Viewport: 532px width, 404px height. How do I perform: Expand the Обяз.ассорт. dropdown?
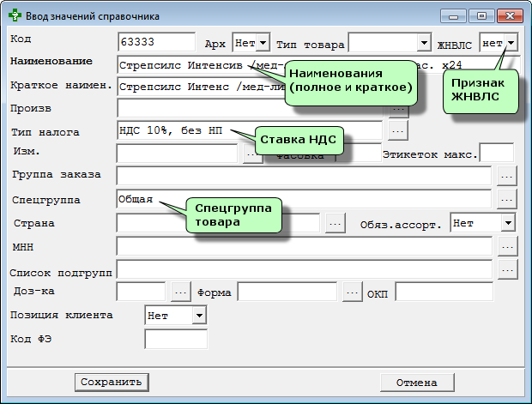point(508,223)
